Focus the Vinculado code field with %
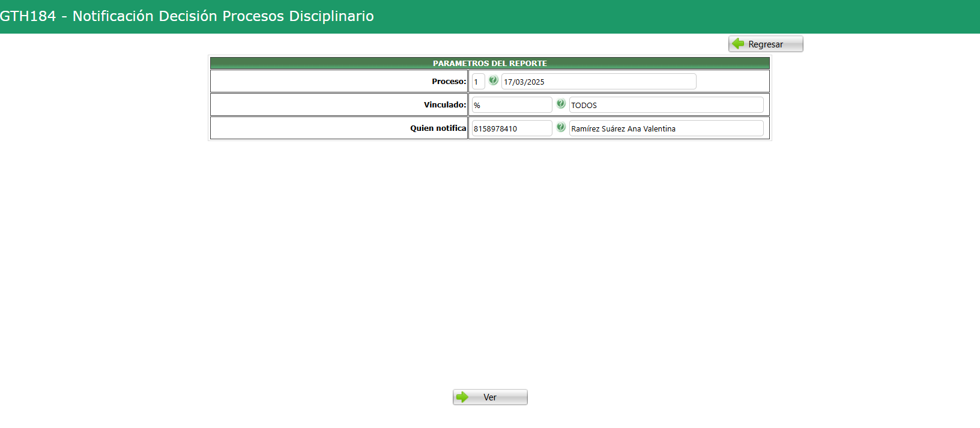 tap(512, 105)
